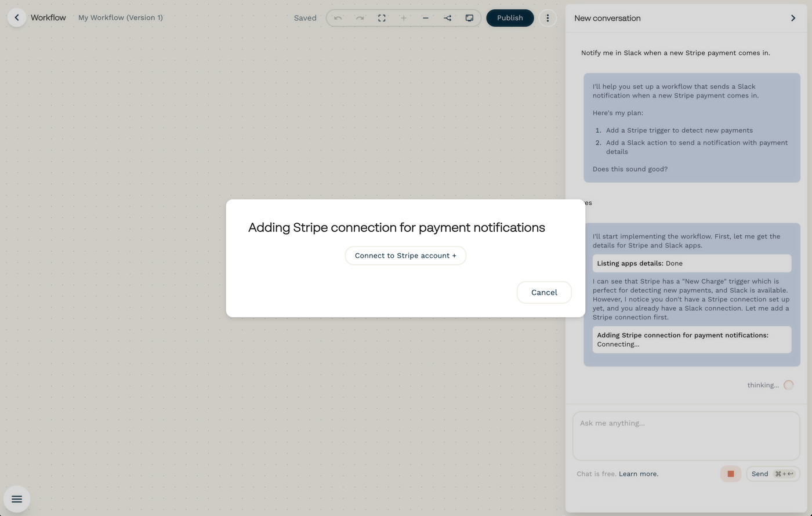The image size is (812, 516).
Task: Stop the assistant with the red square
Action: click(x=731, y=474)
